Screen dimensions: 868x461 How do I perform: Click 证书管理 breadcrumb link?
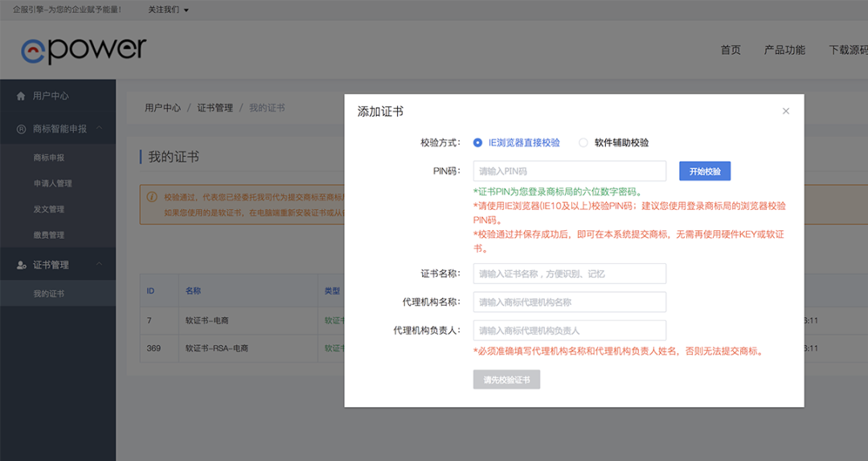215,108
